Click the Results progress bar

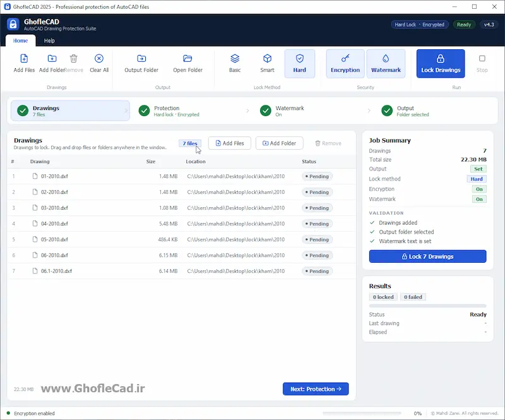[428, 306]
